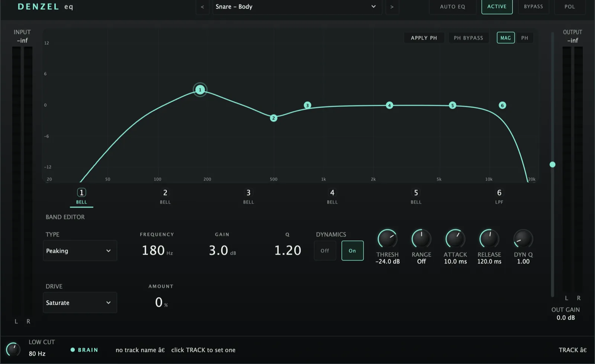The width and height of the screenshot is (595, 364).
Task: Open the DRIVE Saturate dropdown
Action: [80, 303]
